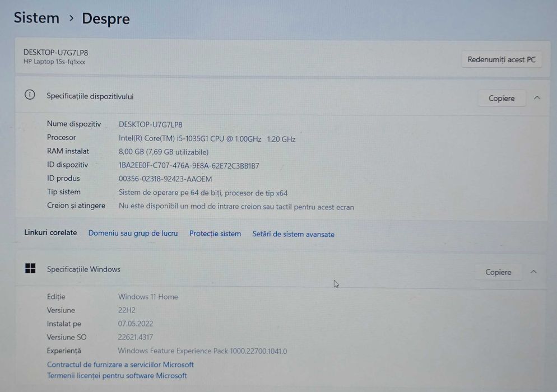Click Redenumiți acest PC button
The image size is (557, 392).
[x=501, y=60]
